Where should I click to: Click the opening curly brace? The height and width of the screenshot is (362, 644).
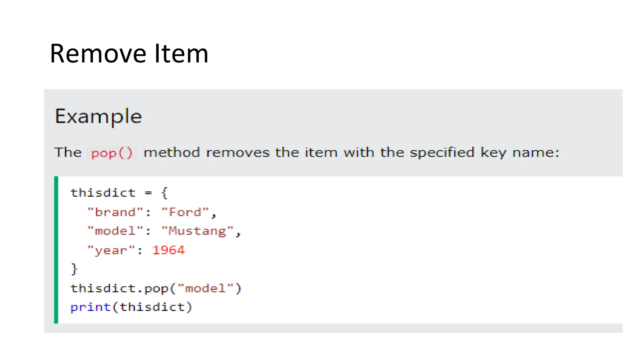coord(164,193)
